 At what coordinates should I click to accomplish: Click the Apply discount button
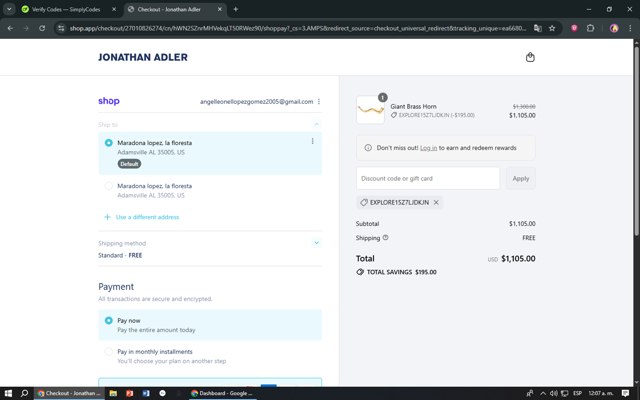point(520,178)
